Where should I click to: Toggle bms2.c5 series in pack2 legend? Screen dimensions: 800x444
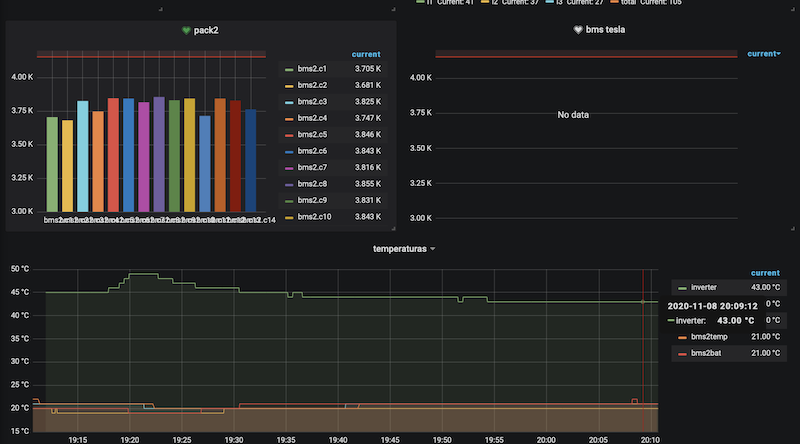(x=312, y=135)
